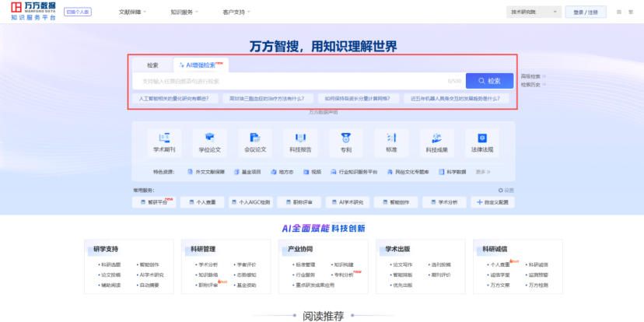The width and height of the screenshot is (644, 322).
Task: Open the 学术期刊 journal icon
Action: (164, 138)
